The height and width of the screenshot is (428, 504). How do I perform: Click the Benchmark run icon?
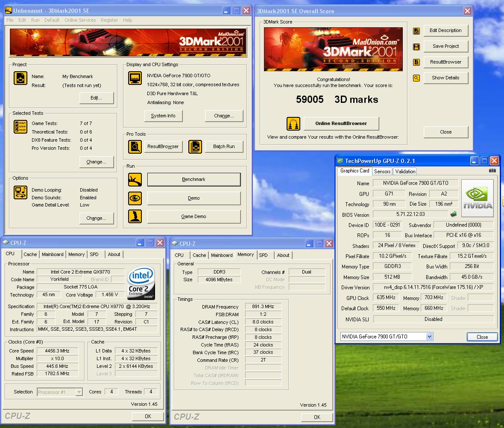[x=135, y=180]
